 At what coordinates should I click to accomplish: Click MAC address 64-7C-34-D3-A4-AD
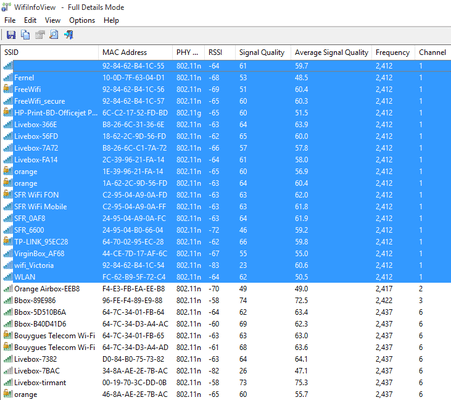coord(135,347)
